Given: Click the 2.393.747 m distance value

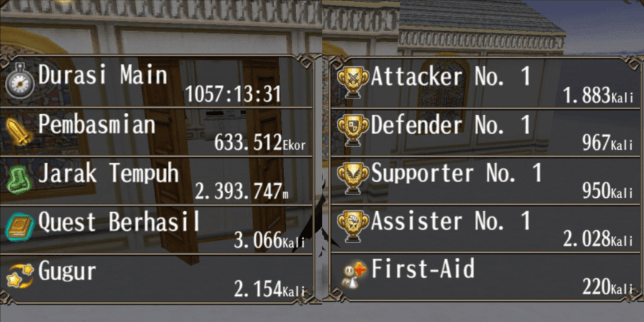Looking at the screenshot, I should click(x=241, y=192).
